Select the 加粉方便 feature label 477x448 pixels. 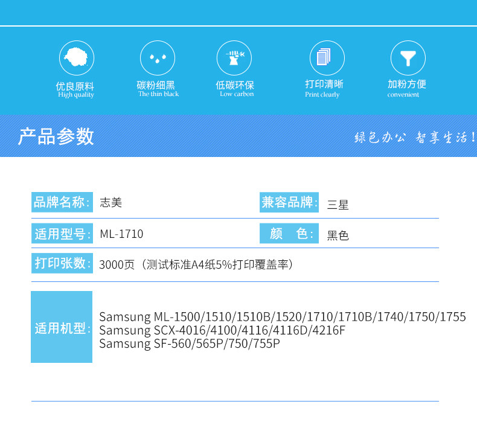click(407, 84)
